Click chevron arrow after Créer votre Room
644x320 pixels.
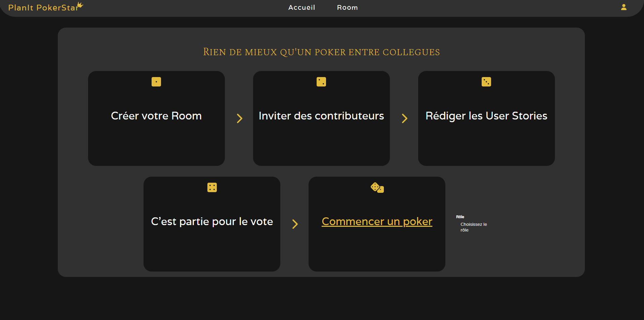click(x=239, y=118)
